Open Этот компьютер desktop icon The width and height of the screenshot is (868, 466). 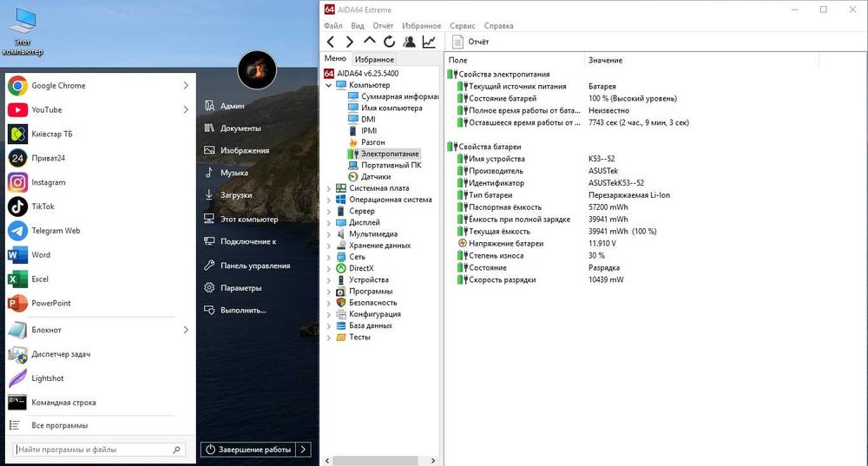coord(23,32)
